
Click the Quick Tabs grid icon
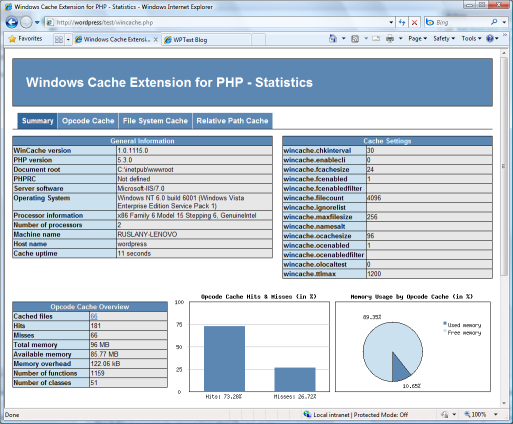coord(59,39)
